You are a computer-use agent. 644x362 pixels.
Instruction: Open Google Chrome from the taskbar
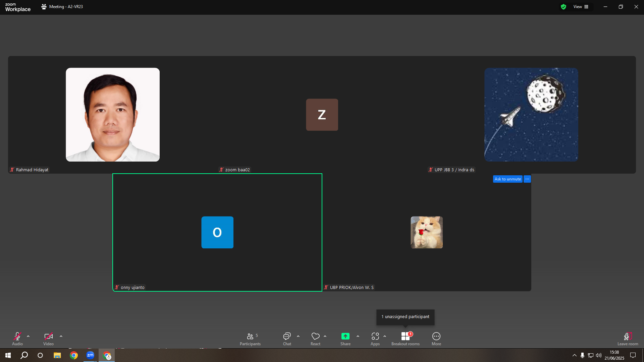coord(74,355)
